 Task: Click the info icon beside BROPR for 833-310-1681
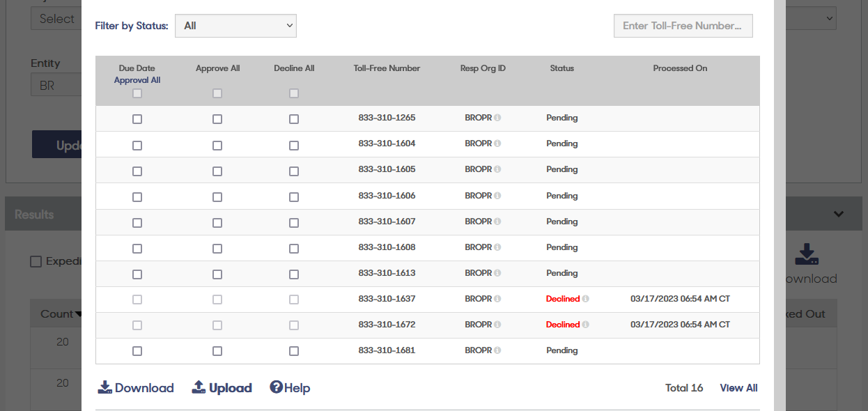[x=499, y=350]
